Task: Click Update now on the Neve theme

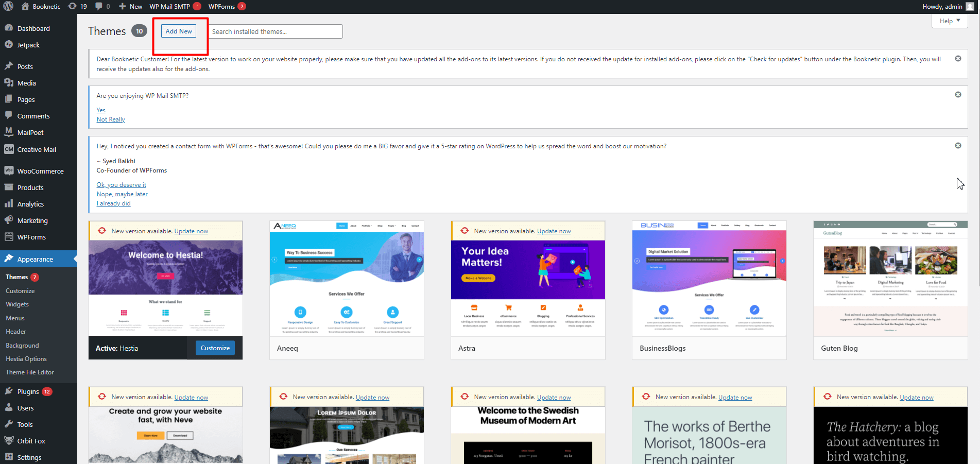Action: click(x=191, y=398)
